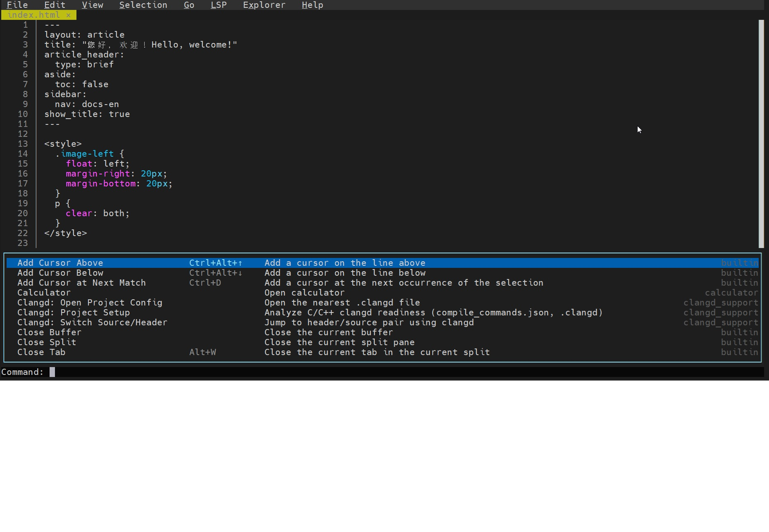Open the Explorer menu

click(264, 5)
